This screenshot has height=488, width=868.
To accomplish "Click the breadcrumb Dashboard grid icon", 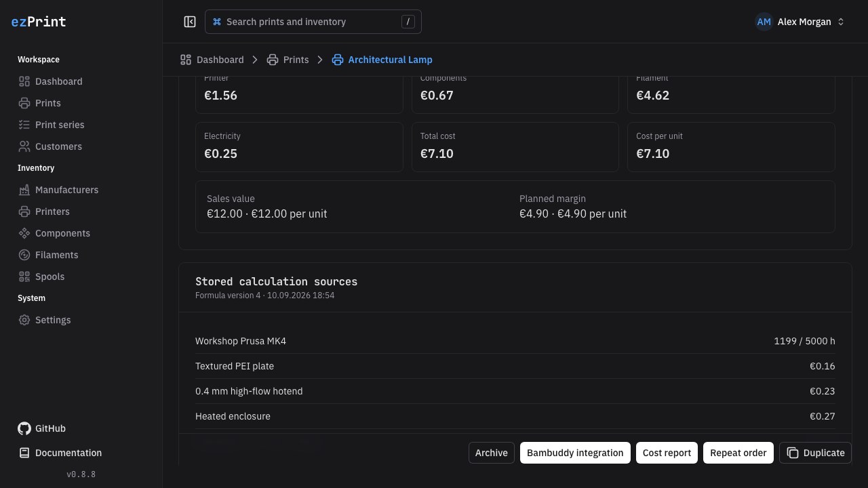I will (186, 60).
